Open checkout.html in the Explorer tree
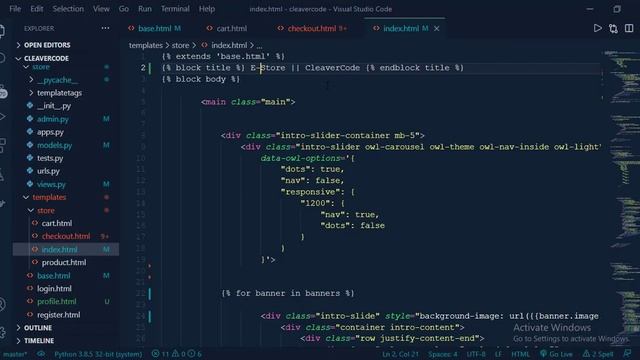The height and width of the screenshot is (360, 640). click(x=66, y=236)
